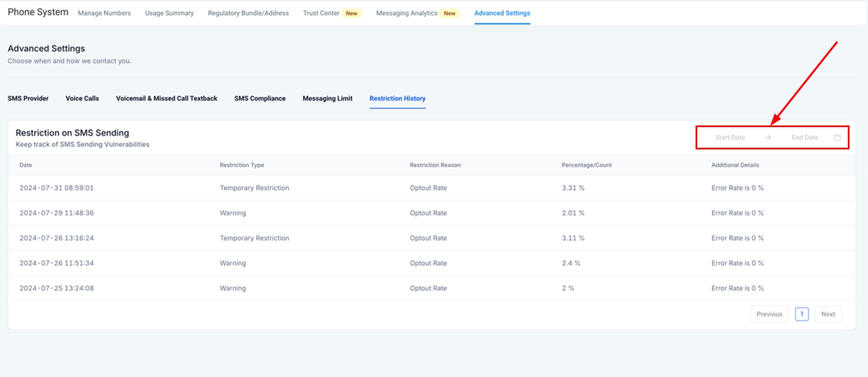Select the Restriction History sub-tab
This screenshot has height=377, width=868.
point(398,98)
